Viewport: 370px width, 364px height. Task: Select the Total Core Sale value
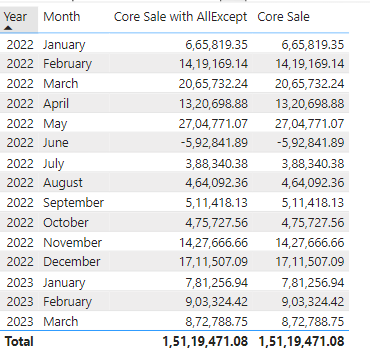click(301, 342)
